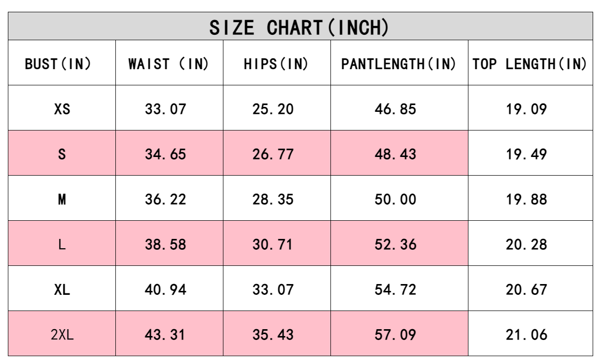Select the pink S size cell
This screenshot has width=601, height=364.
62,154
